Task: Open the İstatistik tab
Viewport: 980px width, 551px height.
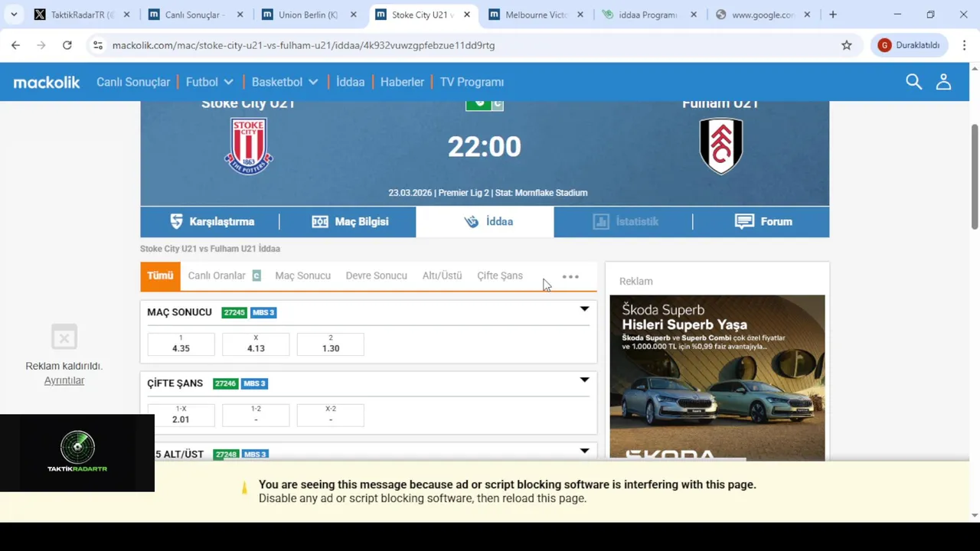Action: [x=626, y=221]
